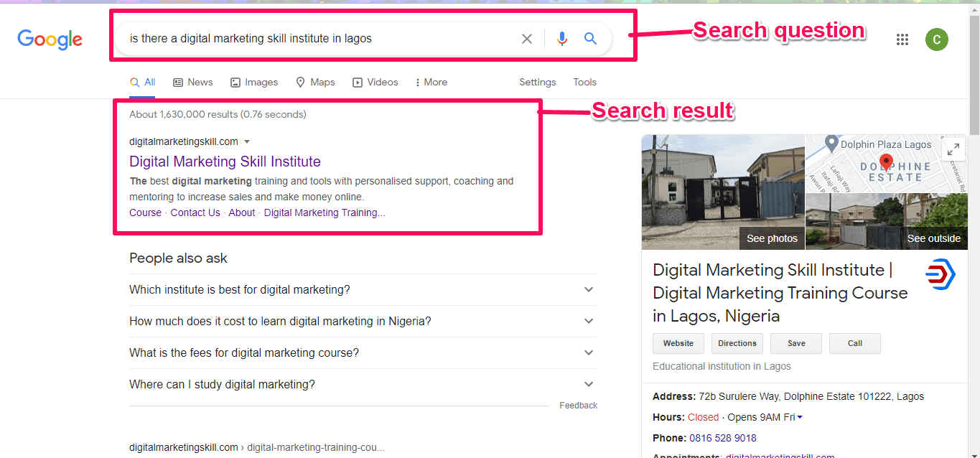Expand 'Which institute is best for digital marketing?'
Image resolution: width=980 pixels, height=458 pixels.
point(588,290)
